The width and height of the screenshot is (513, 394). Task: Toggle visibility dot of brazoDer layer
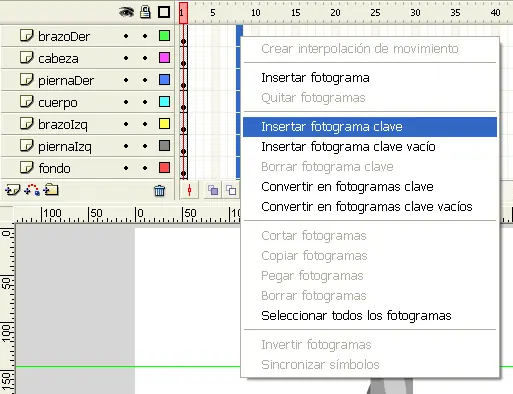[x=126, y=36]
